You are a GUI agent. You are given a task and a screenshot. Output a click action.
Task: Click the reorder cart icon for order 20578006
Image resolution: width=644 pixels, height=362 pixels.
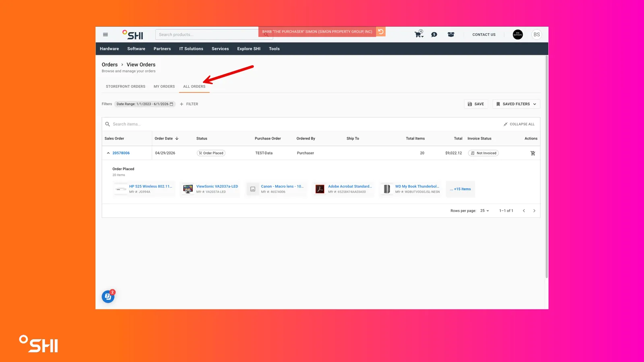pos(533,153)
